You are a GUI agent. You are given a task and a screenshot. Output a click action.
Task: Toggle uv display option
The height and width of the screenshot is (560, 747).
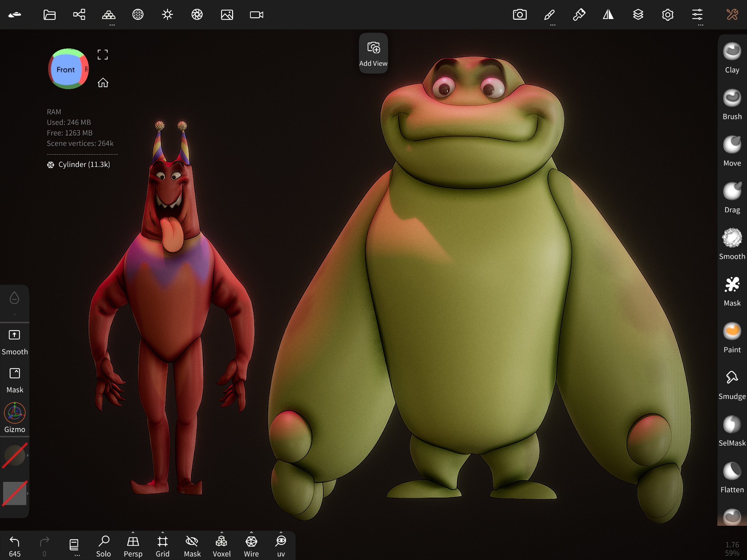[281, 546]
